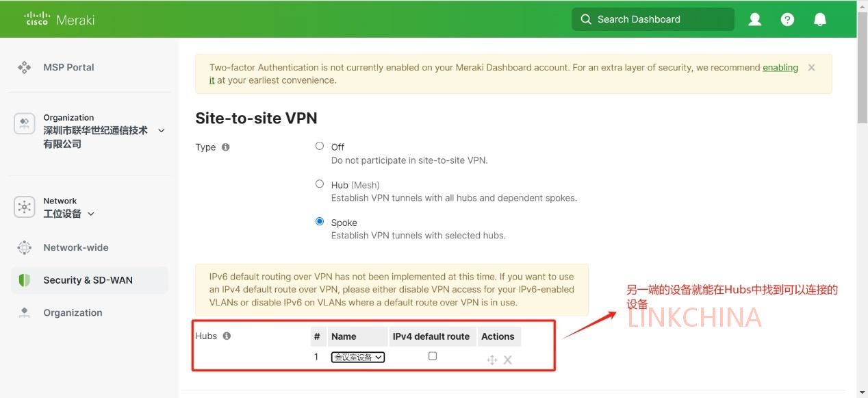Open the notifications bell icon
Image resolution: width=868 pixels, height=398 pixels.
tap(820, 19)
